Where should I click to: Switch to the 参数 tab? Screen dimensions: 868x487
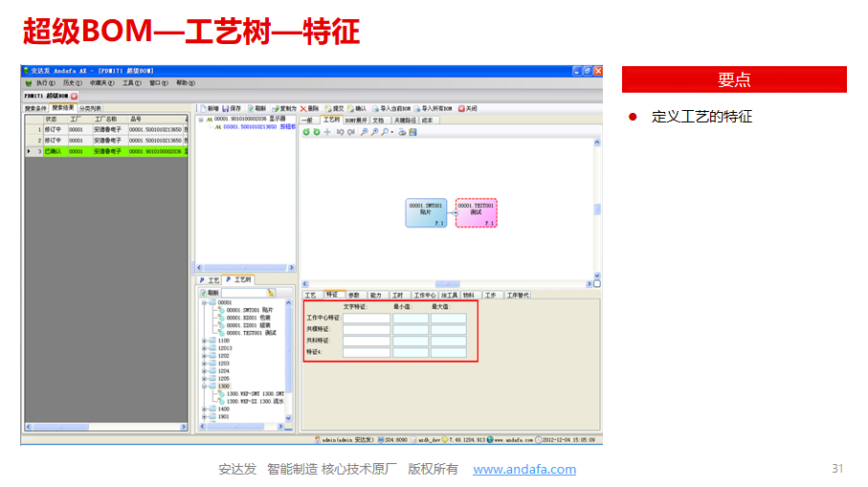(x=355, y=295)
